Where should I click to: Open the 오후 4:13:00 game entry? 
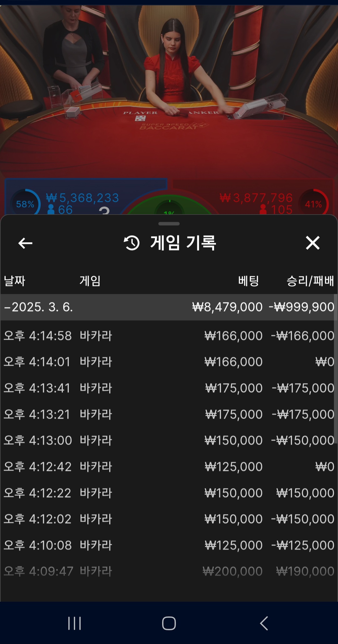click(169, 440)
